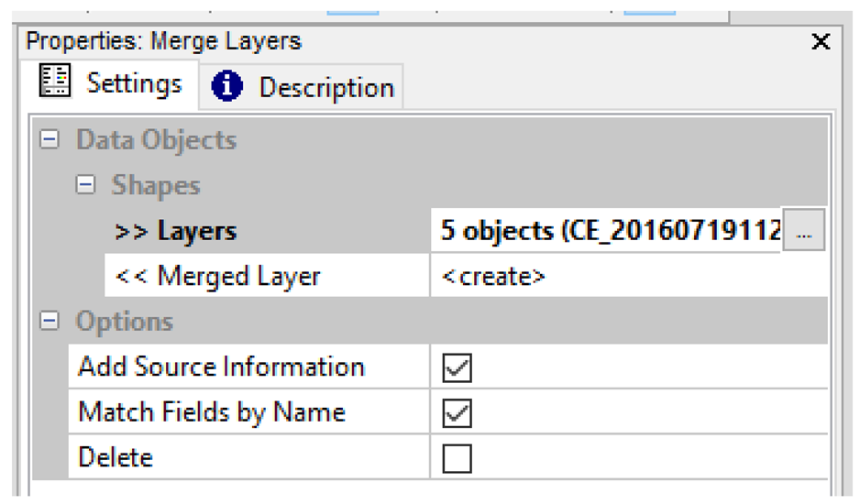Screen dimensions: 860x504
Task: Select the 5 objects Layers value field
Action: coord(605,231)
